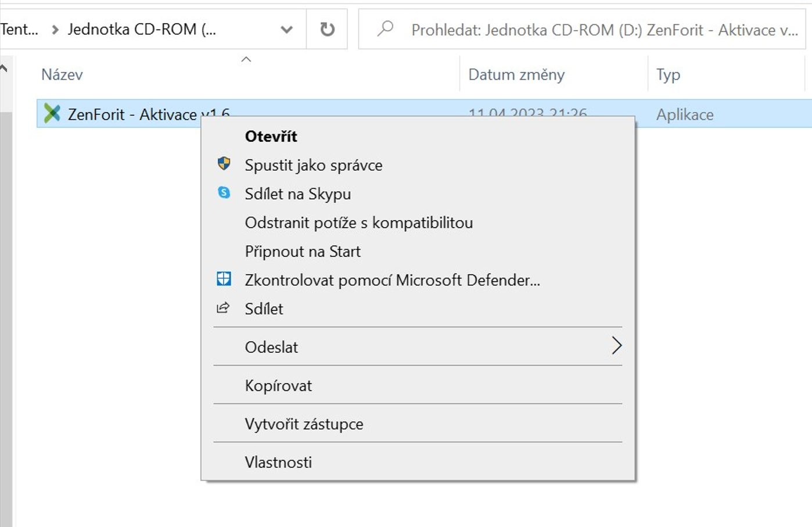Select Kopírovat from the context menu

click(418, 385)
